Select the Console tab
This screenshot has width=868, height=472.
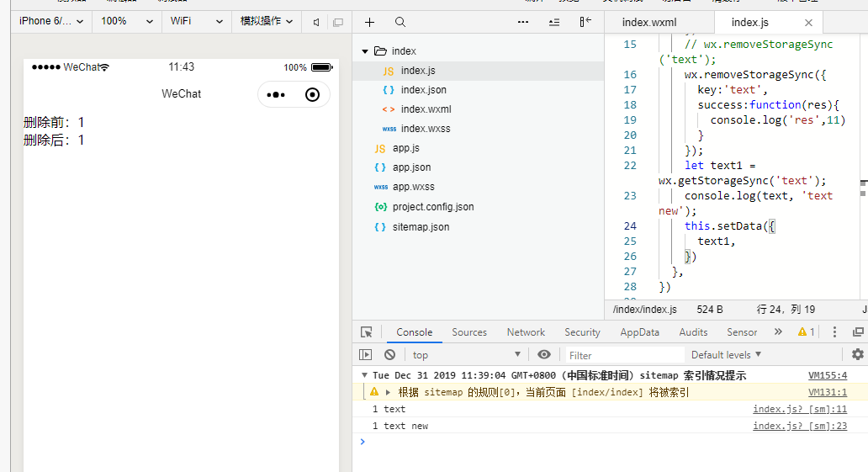(414, 331)
